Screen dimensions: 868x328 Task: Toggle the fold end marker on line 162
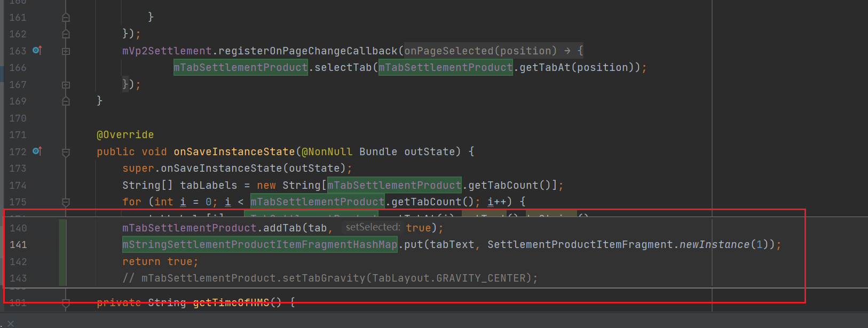(x=66, y=34)
